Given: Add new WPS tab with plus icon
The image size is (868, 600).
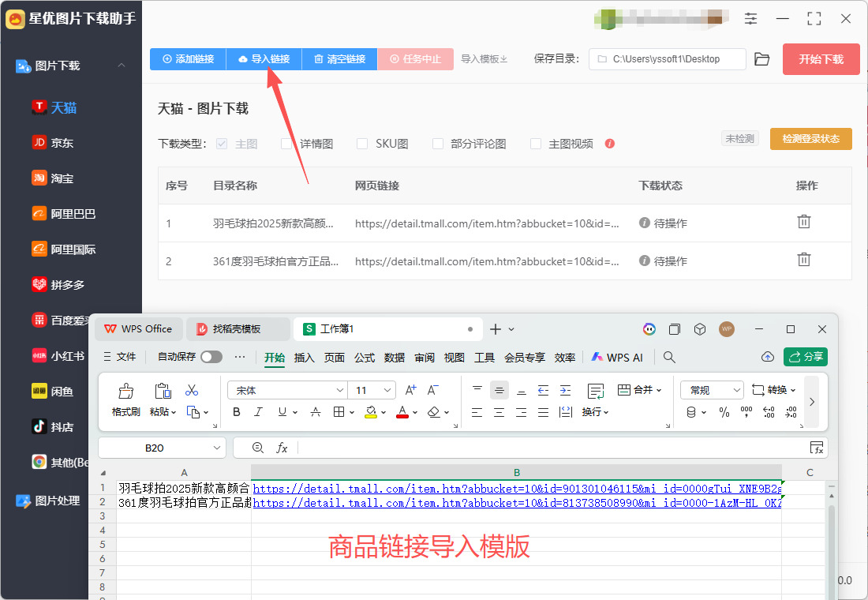Looking at the screenshot, I should [496, 329].
